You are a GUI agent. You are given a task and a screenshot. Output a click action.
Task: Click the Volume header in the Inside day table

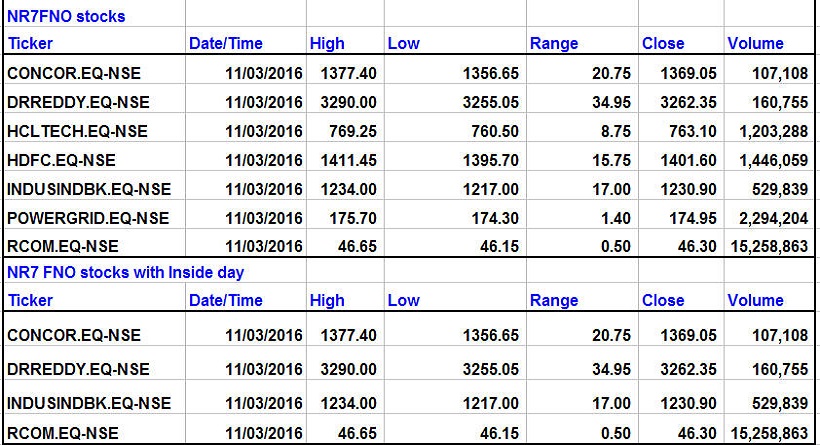point(755,300)
